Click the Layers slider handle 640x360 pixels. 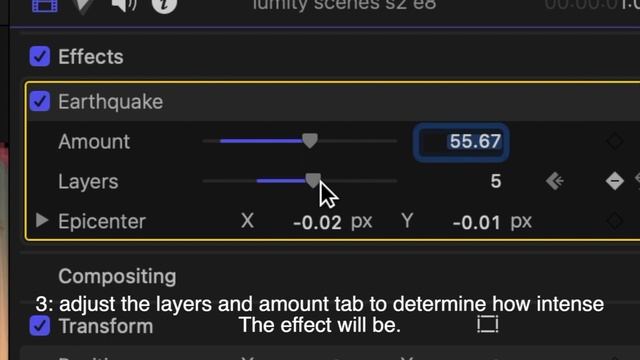point(313,180)
